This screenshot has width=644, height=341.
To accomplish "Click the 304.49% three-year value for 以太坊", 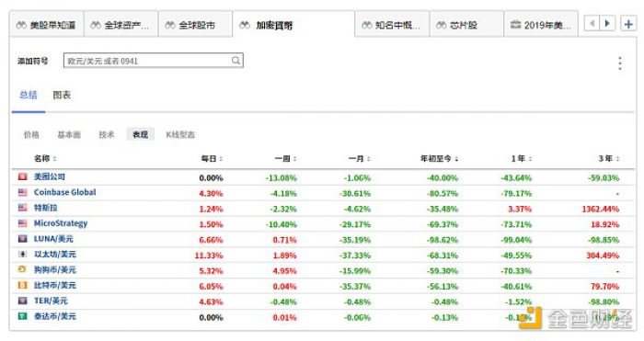I will 603,256.
